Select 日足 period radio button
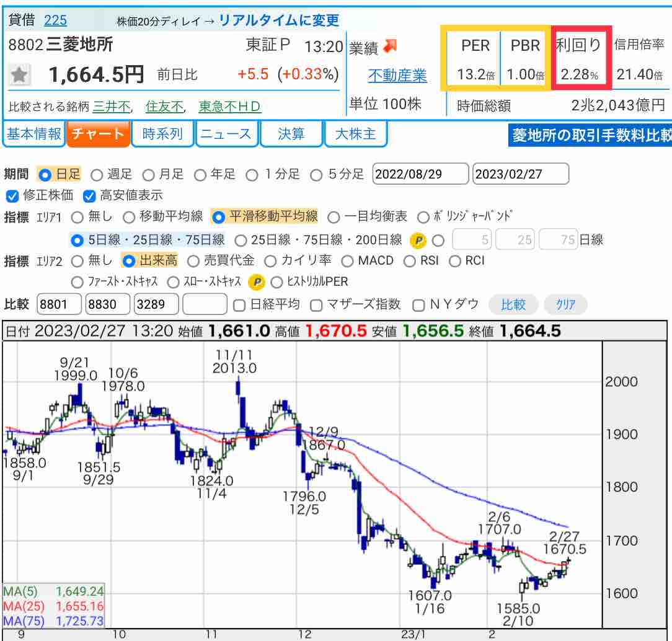Viewport: 672px width, 641px height. tap(45, 175)
